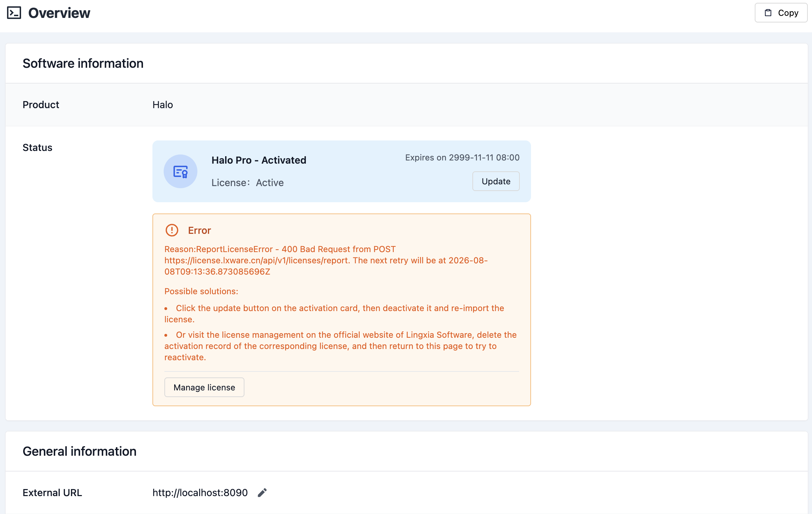Click the Product label

point(41,105)
